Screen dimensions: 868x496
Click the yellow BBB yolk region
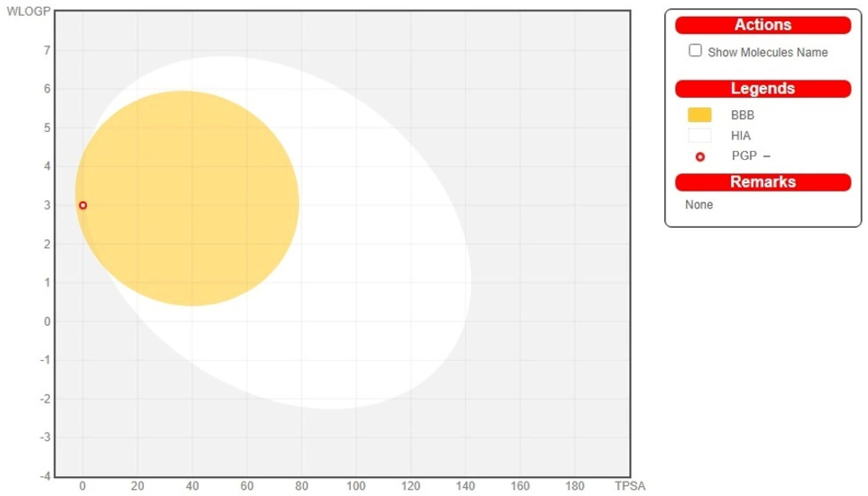(187, 197)
